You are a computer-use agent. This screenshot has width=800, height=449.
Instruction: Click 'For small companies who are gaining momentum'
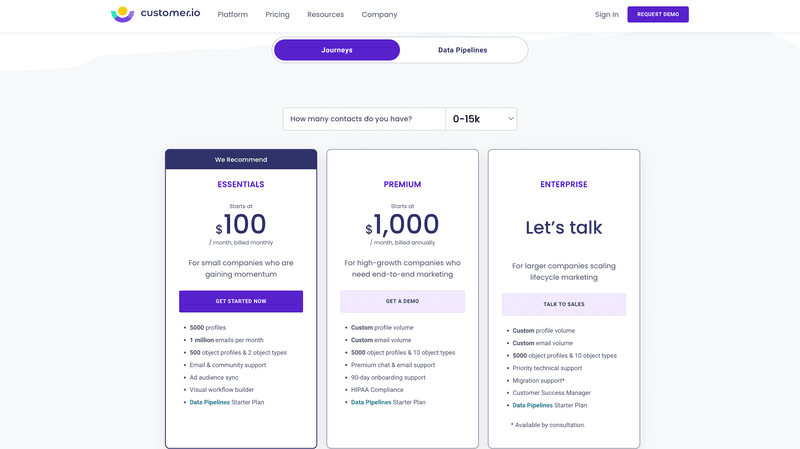(x=241, y=268)
